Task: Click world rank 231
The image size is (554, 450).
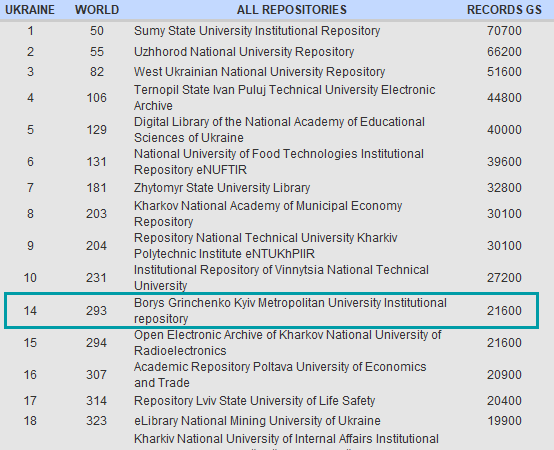Action: click(96, 278)
